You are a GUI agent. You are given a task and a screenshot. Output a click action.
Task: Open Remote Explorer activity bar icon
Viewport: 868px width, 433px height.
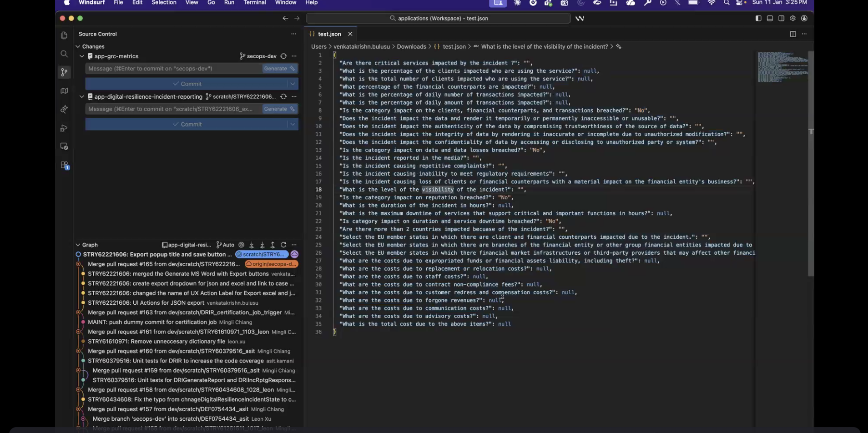click(64, 146)
